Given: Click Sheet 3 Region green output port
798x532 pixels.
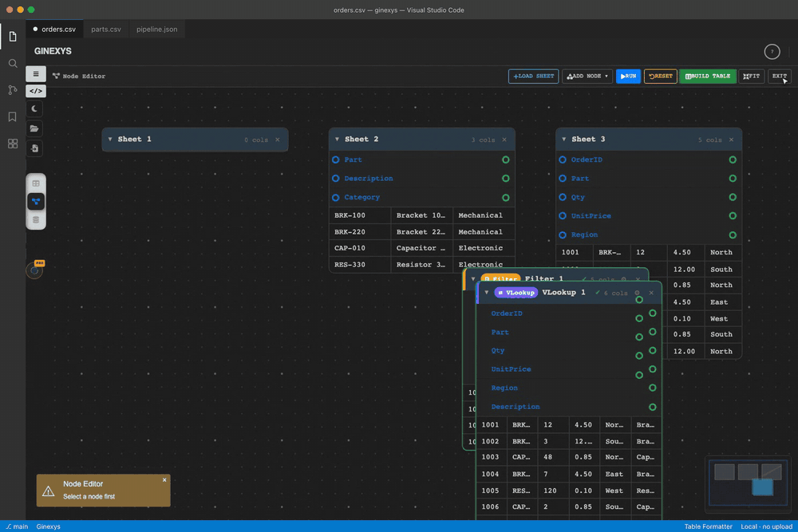Looking at the screenshot, I should click(x=733, y=235).
